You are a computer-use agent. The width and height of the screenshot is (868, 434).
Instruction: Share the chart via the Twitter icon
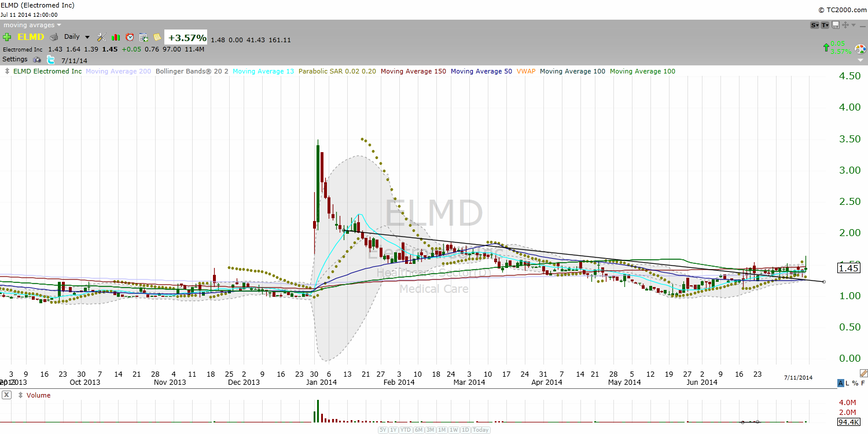[50, 59]
